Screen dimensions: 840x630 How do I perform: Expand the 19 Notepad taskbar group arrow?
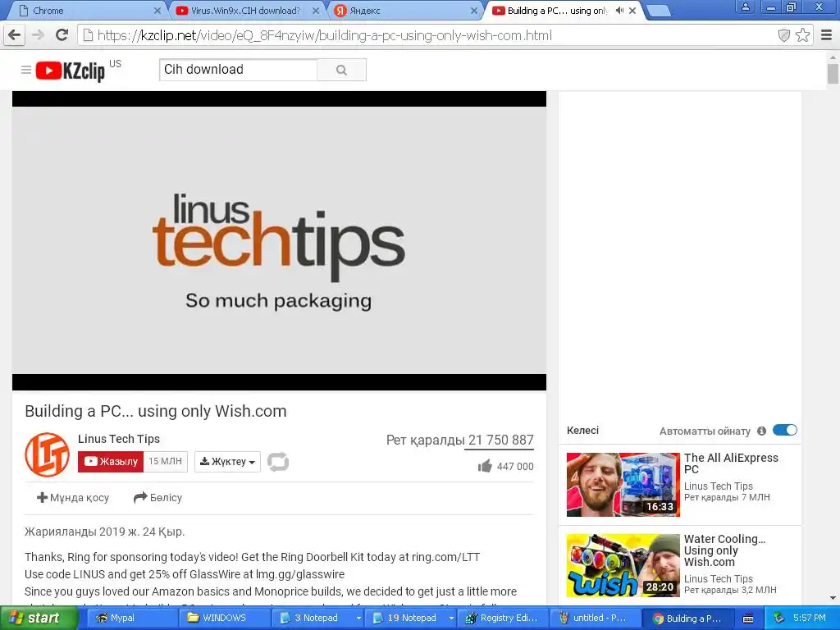click(451, 619)
